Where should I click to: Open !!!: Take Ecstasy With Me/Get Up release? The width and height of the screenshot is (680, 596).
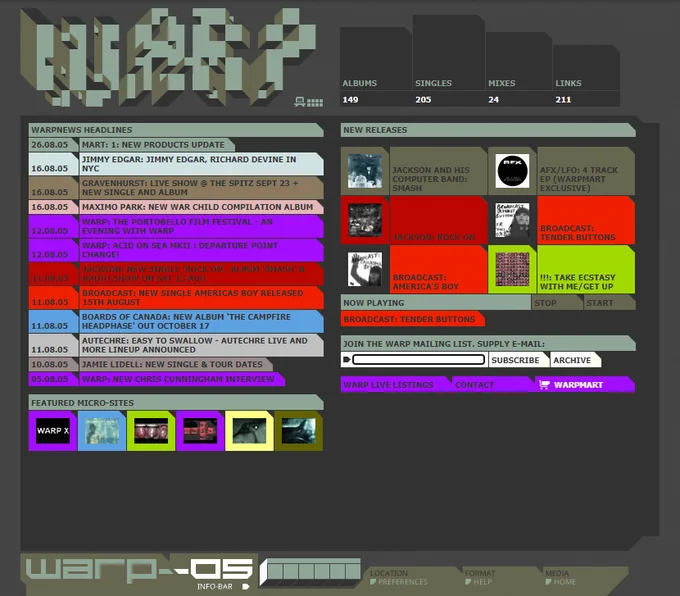pyautogui.click(x=586, y=269)
